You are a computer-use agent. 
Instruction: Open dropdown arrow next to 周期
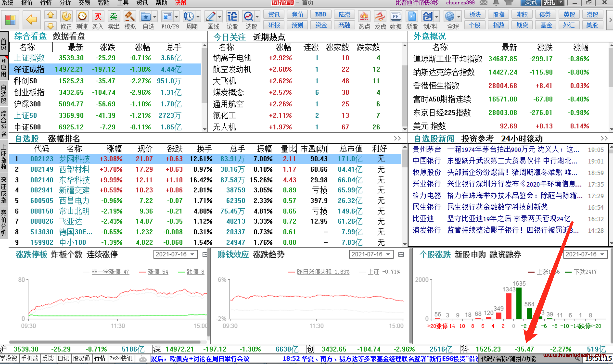198,17
